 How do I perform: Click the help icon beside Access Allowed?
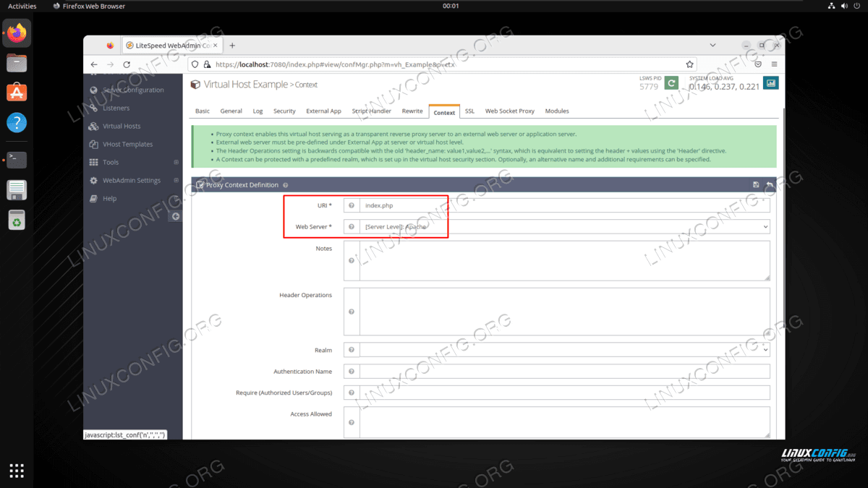(352, 422)
